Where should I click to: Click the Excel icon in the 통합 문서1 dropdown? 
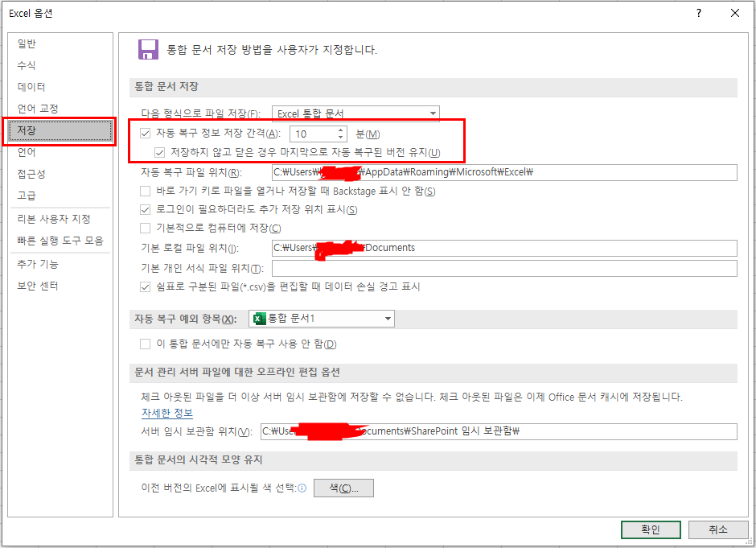point(260,319)
